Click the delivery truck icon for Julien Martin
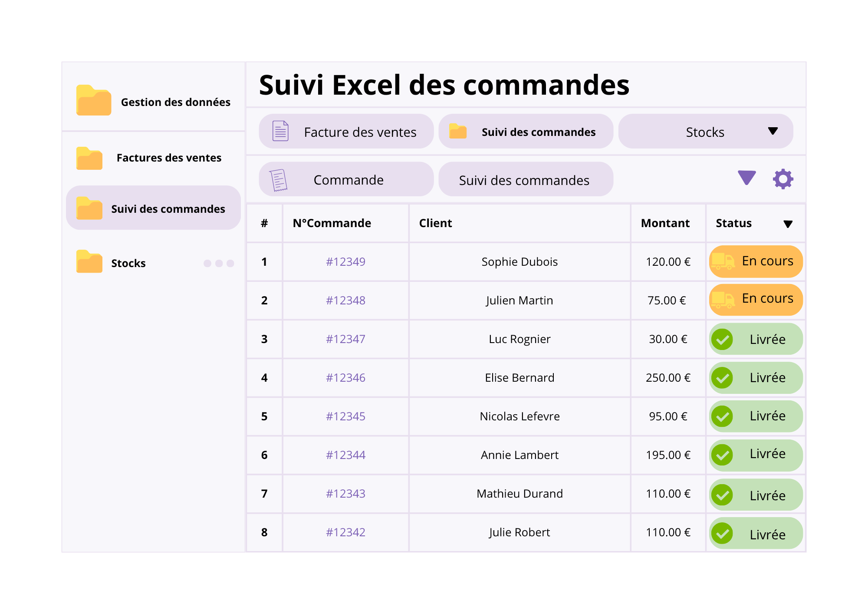 pos(723,299)
